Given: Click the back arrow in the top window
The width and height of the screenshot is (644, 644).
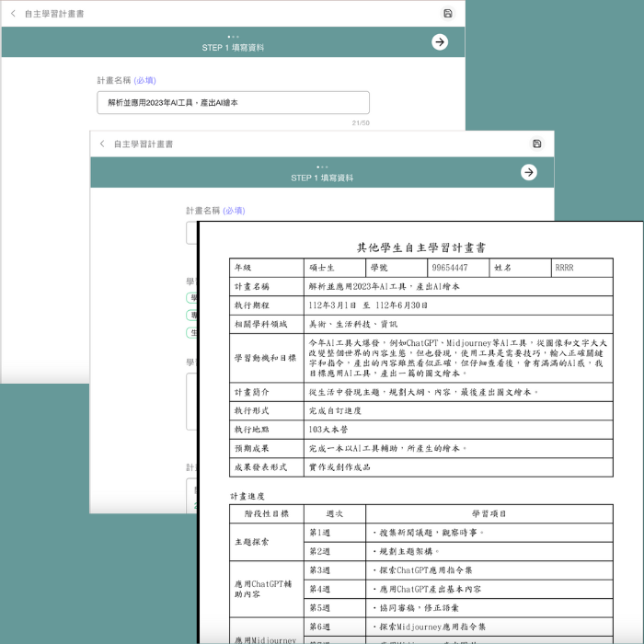Looking at the screenshot, I should 13,14.
